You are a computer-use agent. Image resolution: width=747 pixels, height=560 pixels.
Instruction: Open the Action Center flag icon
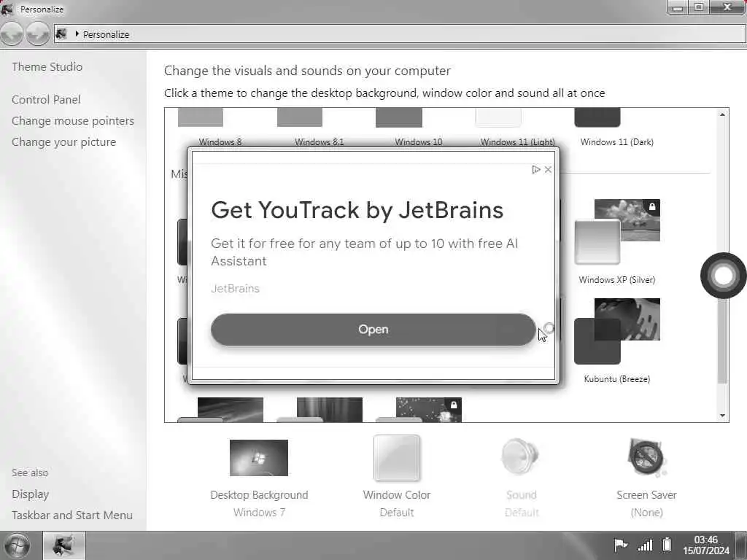621,545
